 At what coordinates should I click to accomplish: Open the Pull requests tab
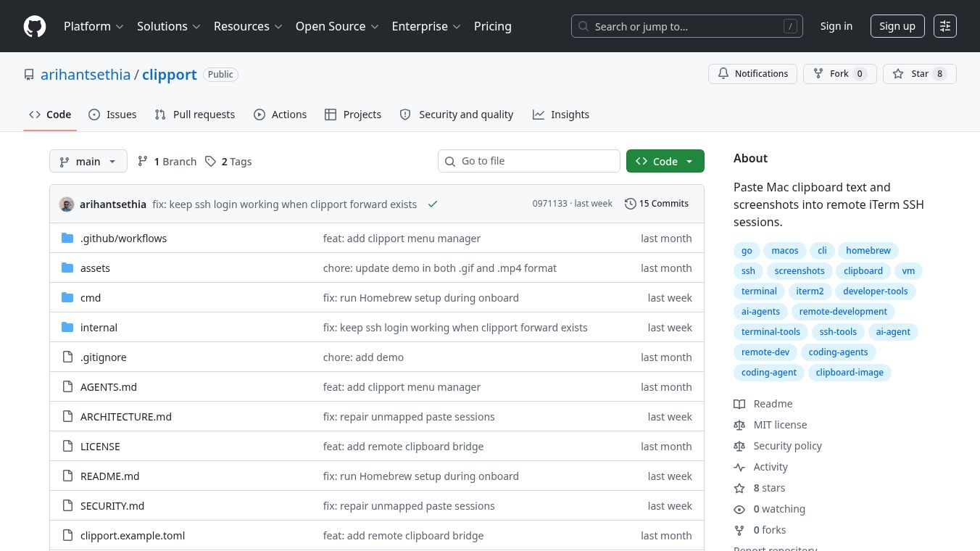tap(195, 115)
